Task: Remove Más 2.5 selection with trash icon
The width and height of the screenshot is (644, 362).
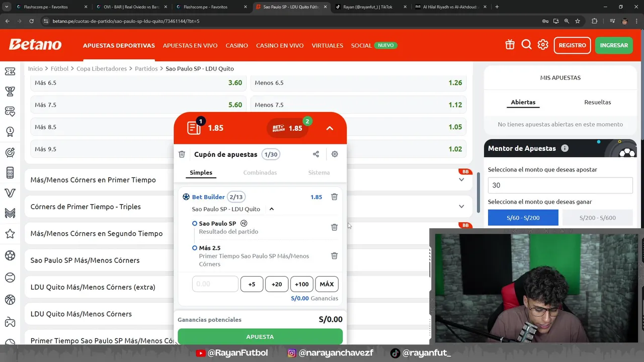Action: click(334, 256)
